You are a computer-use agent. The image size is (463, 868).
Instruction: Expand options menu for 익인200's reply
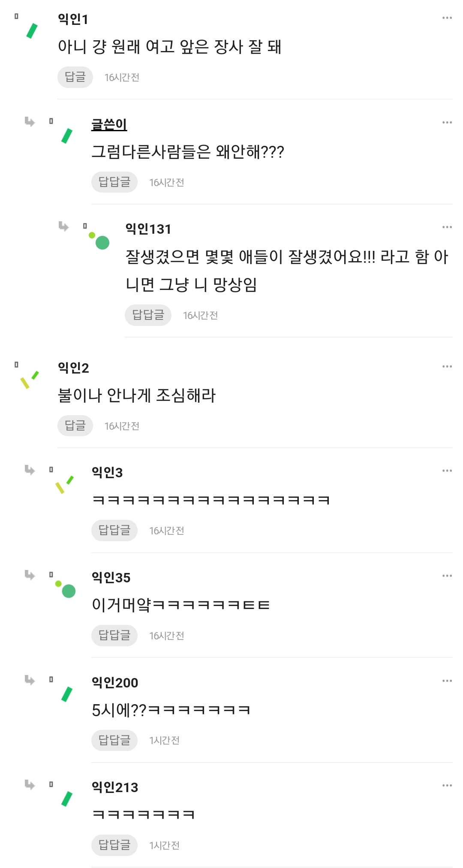coord(447,681)
